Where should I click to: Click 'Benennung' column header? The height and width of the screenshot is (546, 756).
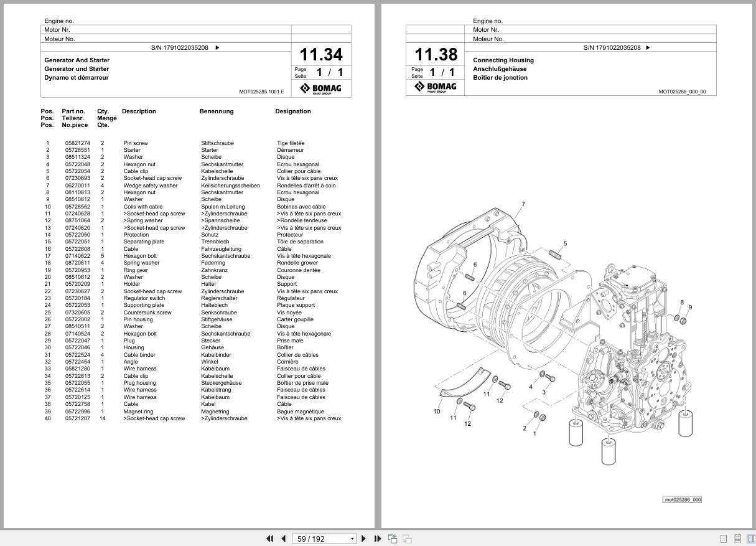coord(217,111)
